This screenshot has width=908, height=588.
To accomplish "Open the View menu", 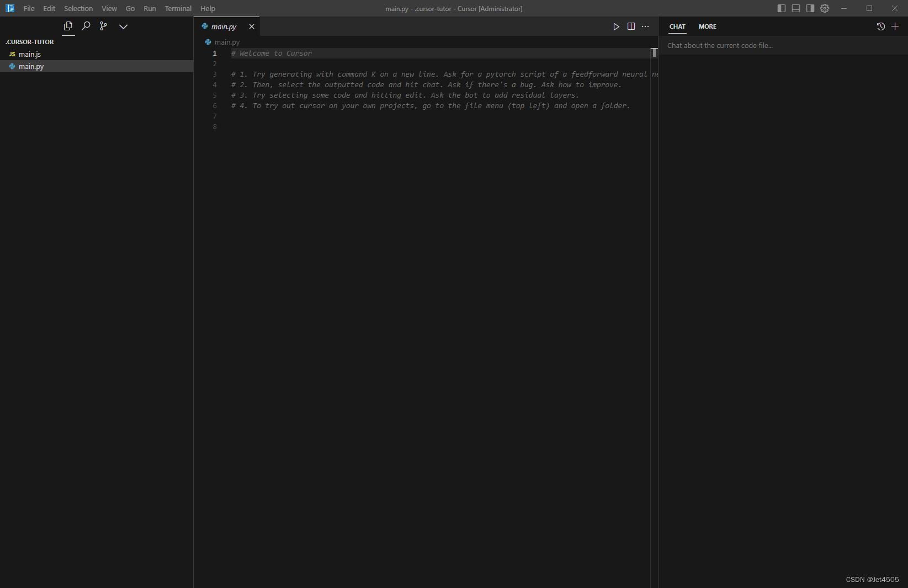I will coord(109,8).
